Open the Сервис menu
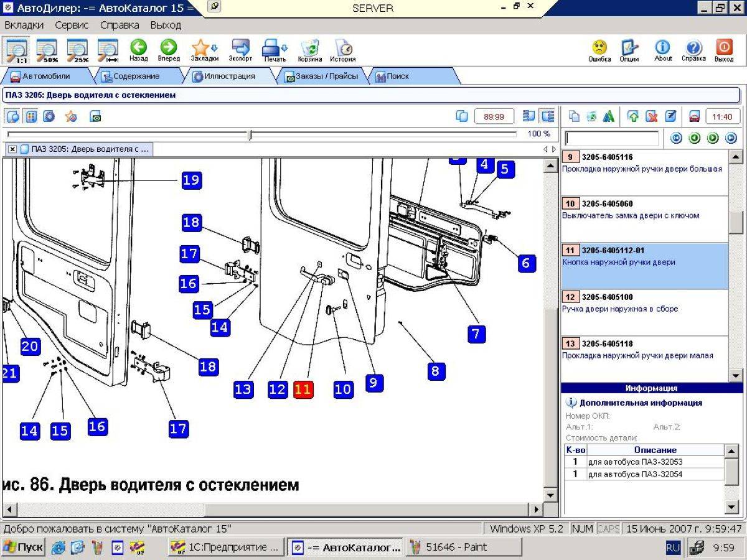The width and height of the screenshot is (747, 560). (x=72, y=26)
